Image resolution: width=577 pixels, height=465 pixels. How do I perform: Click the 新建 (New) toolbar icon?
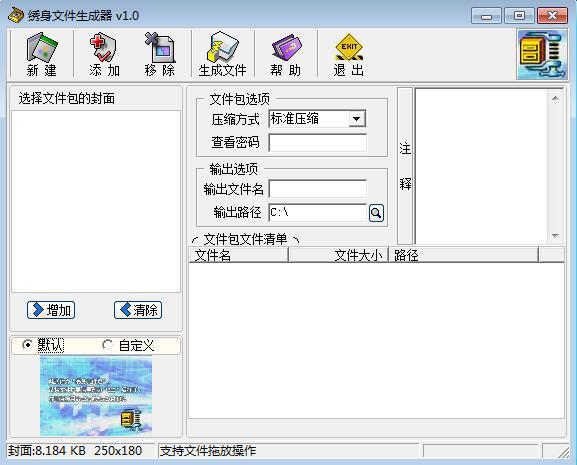click(42, 47)
